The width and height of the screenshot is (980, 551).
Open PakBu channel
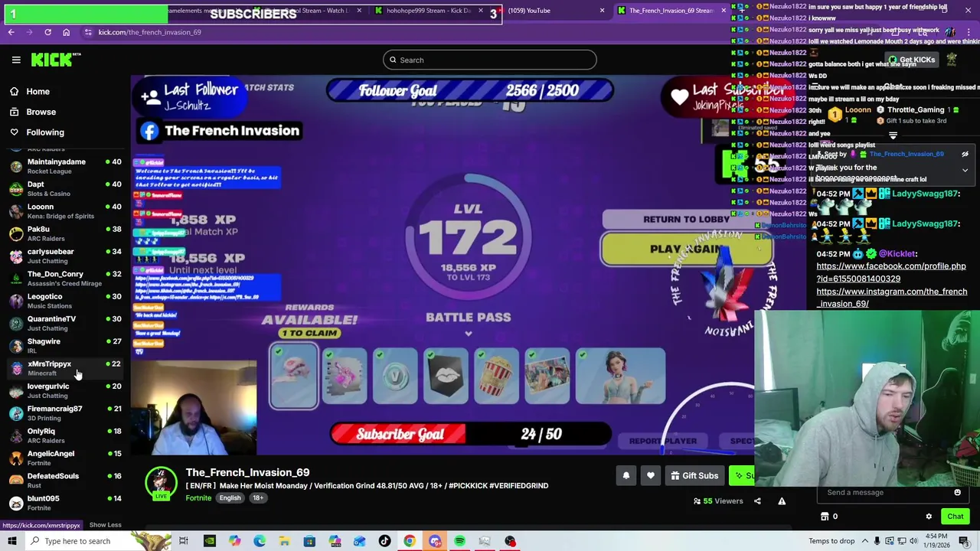(65, 233)
